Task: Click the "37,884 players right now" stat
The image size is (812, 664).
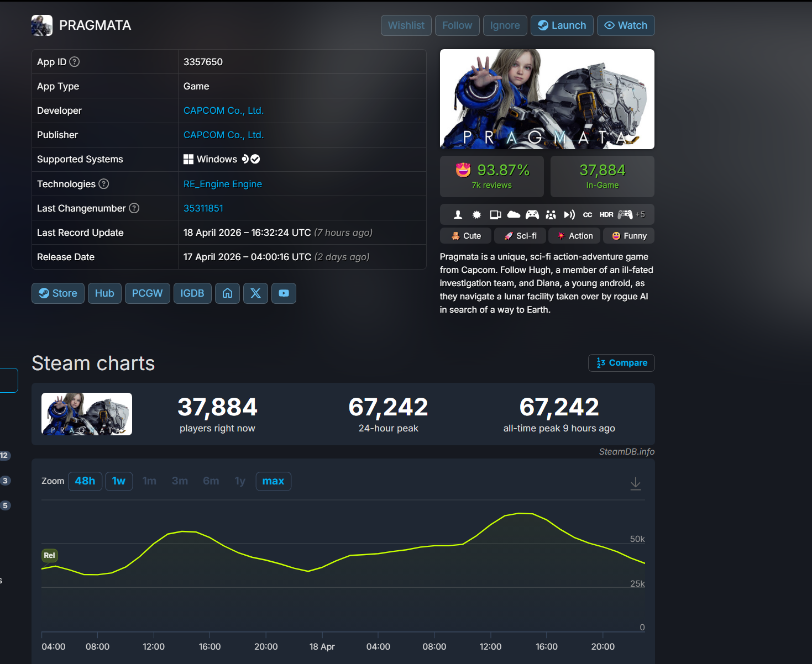Action: (x=217, y=414)
